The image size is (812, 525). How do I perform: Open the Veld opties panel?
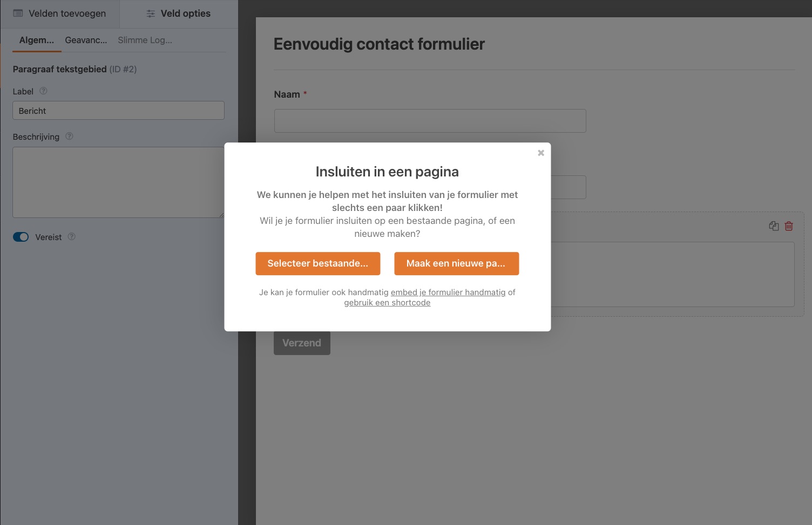[178, 13]
